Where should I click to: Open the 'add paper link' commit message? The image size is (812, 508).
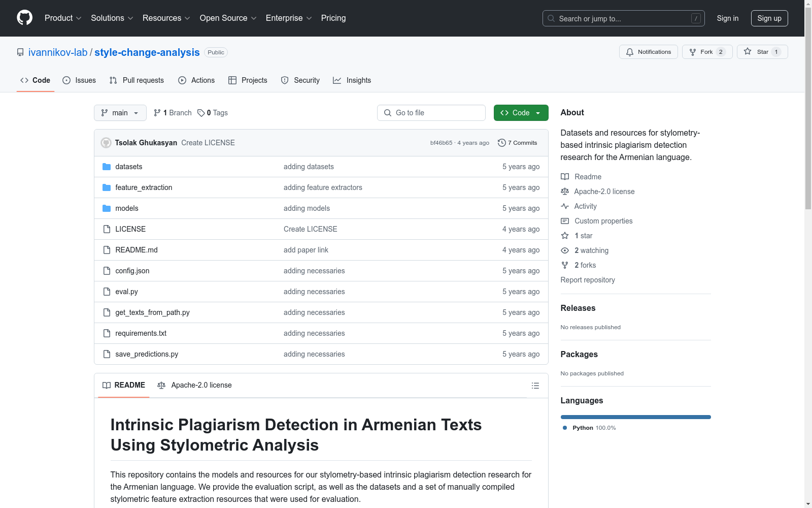(306, 250)
